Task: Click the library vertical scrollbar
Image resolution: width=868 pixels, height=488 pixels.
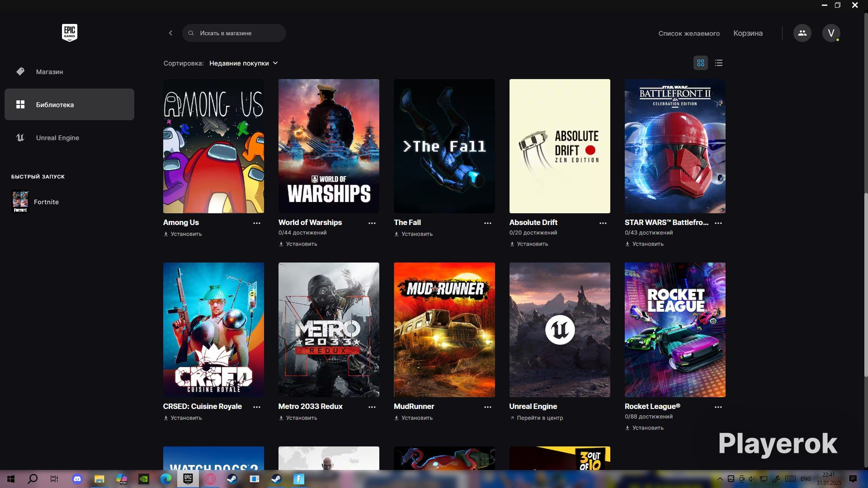Action: tap(866, 285)
